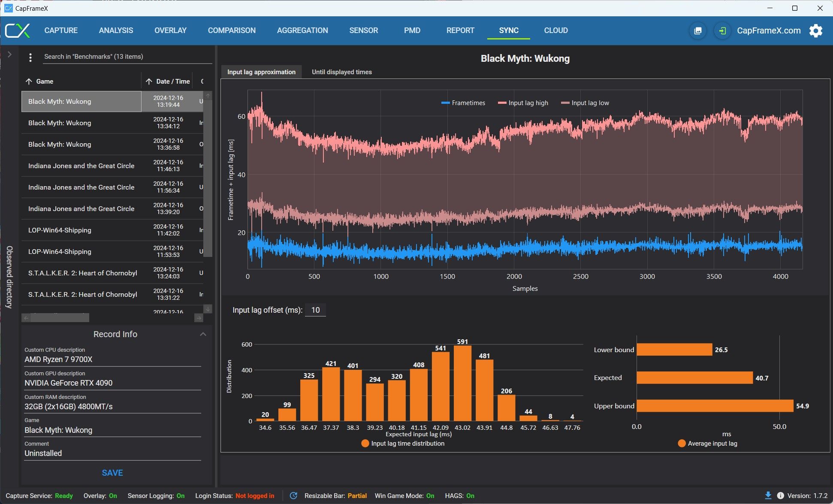The height and width of the screenshot is (504, 833).
Task: Toggle Frametimes series in chart legend
Action: tap(463, 103)
